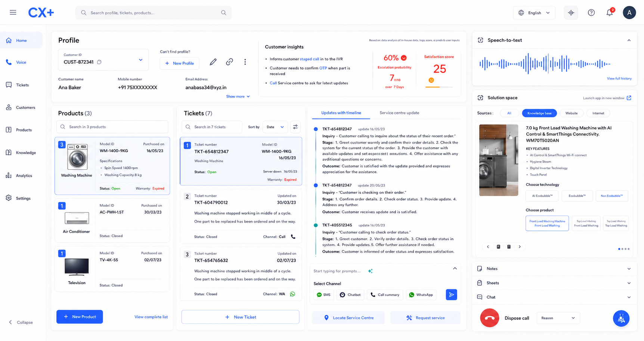Click the AI sparkle icon in prompt box
644x341 pixels.
pyautogui.click(x=370, y=271)
